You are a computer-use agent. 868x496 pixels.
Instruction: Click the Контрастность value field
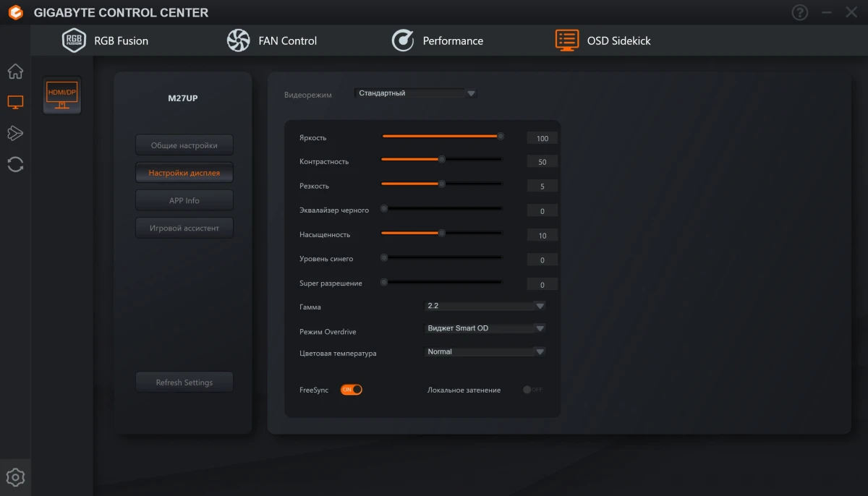tap(542, 161)
